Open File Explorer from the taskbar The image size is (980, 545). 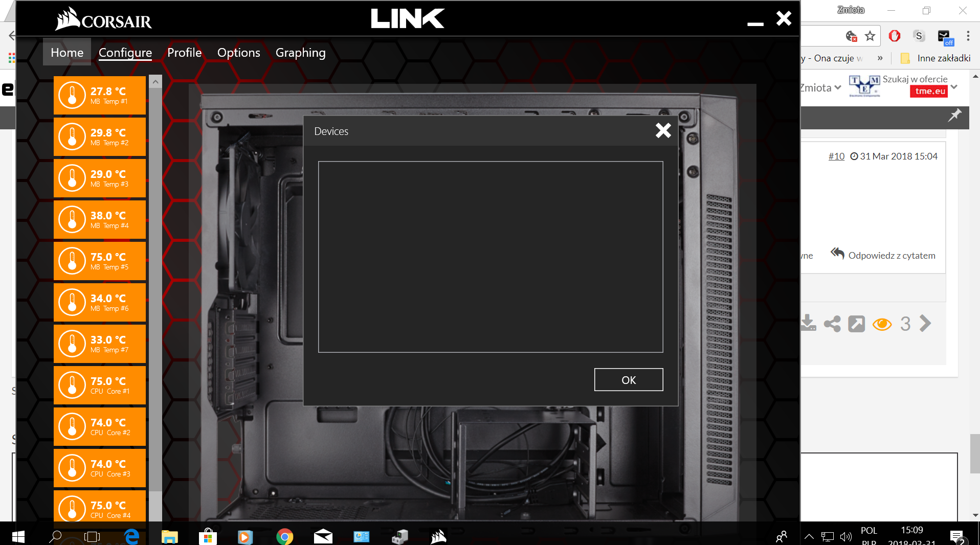[x=170, y=536]
